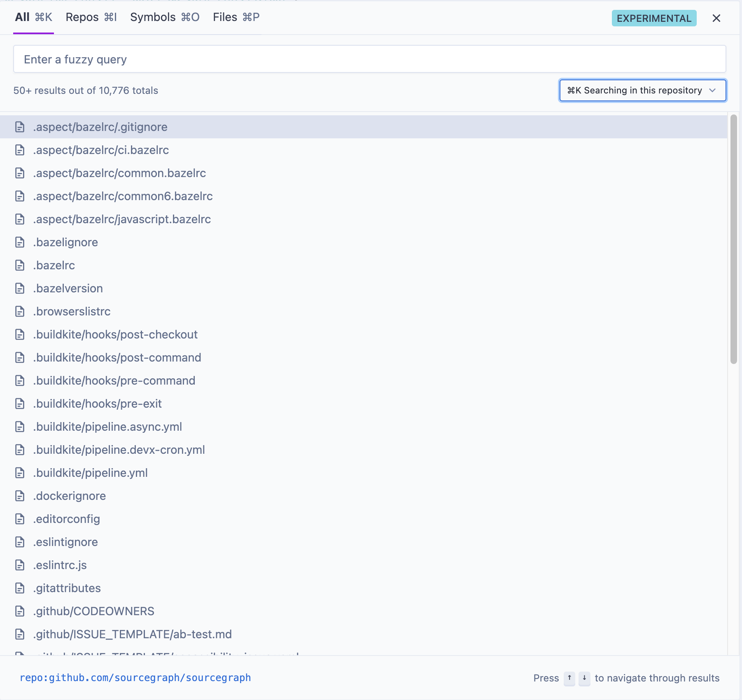Click file icon beside .gitattributes
Image resolution: width=742 pixels, height=700 pixels.
click(x=20, y=588)
